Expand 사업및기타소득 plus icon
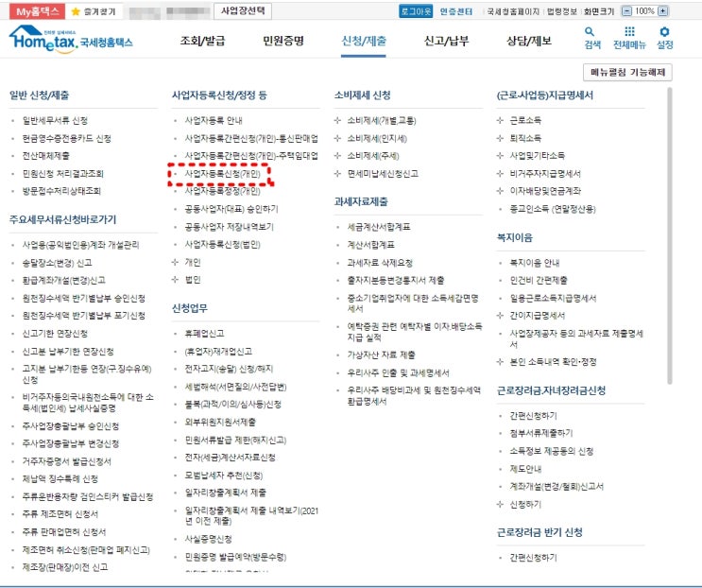The width and height of the screenshot is (702, 588). tap(500, 156)
